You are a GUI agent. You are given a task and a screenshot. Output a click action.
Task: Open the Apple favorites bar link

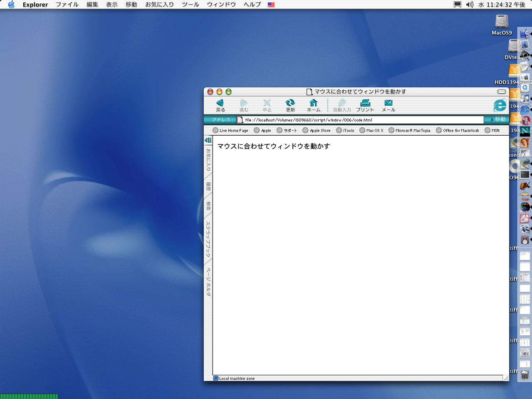262,130
